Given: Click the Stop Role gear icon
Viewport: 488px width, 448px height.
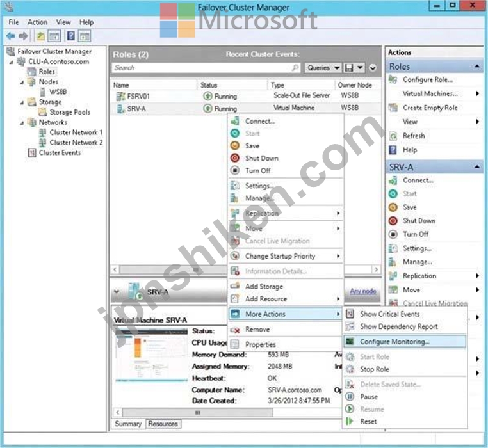Looking at the screenshot, I should (x=350, y=369).
